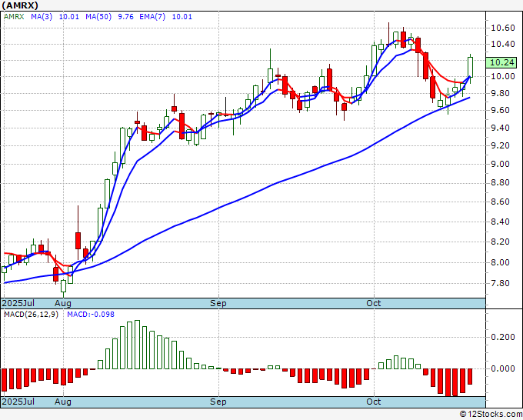523x420 pixels.
Task: Click the Oct label on MACD panel axis
Action: [x=374, y=402]
